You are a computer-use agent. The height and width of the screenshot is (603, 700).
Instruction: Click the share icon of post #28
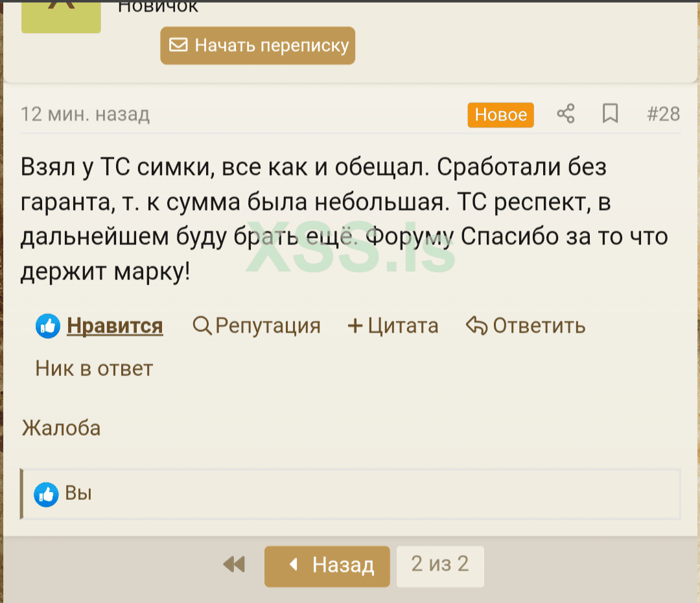[565, 114]
